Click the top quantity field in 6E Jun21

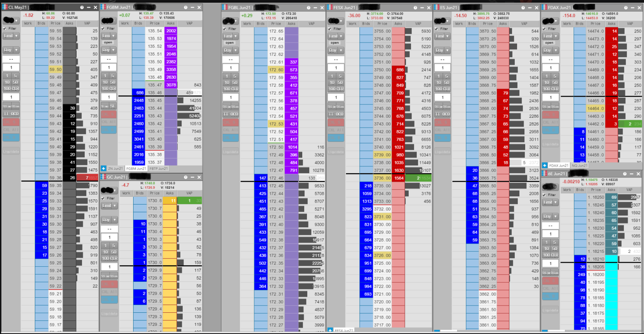[x=550, y=234]
